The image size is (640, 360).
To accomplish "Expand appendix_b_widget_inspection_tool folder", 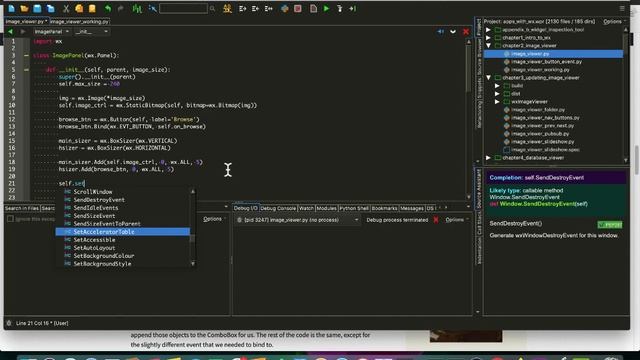I will 488,29.
